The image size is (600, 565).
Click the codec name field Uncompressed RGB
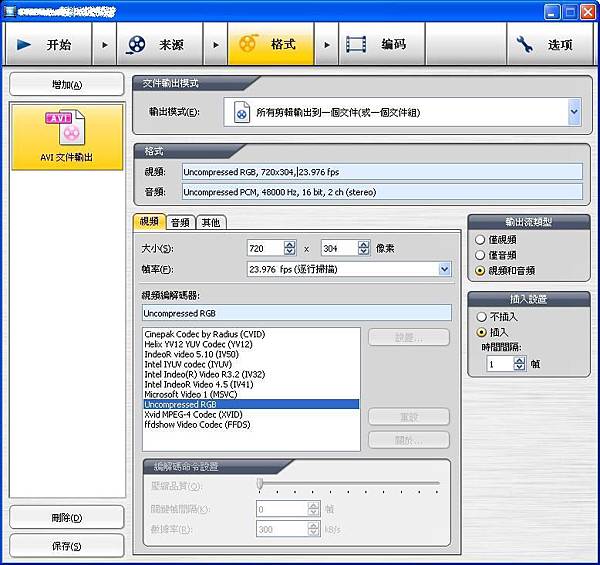coord(297,313)
